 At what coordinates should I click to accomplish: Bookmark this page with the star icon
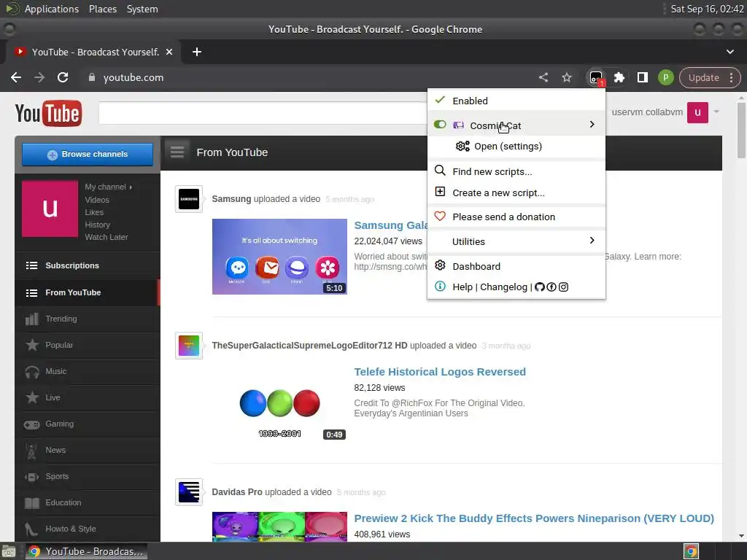coord(566,77)
